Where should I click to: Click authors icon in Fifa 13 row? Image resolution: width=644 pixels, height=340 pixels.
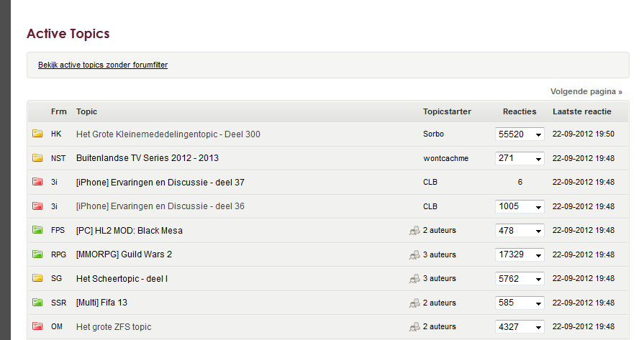(414, 303)
